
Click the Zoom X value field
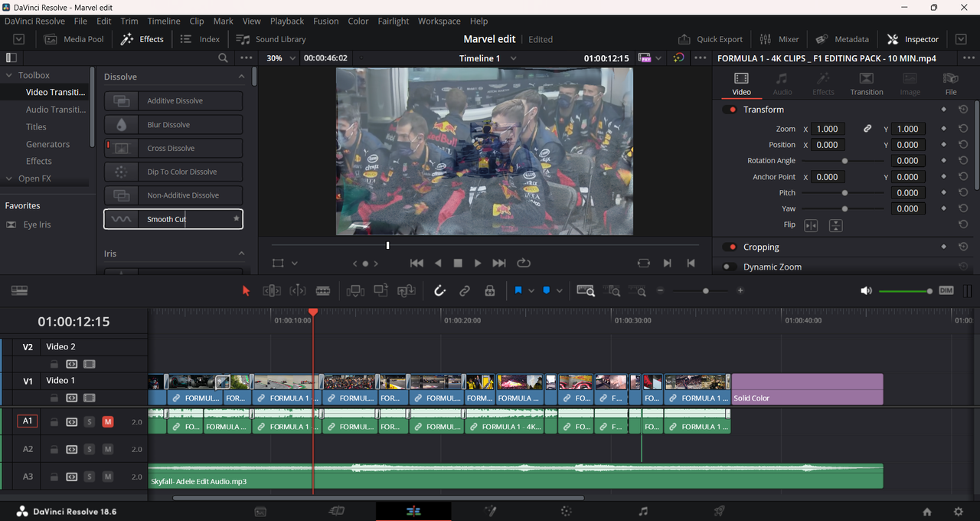(x=828, y=129)
